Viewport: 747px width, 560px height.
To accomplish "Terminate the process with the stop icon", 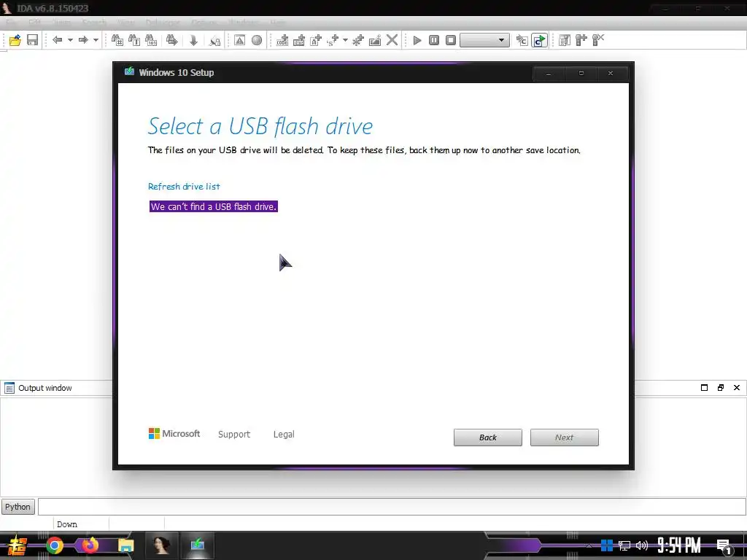I will tap(451, 40).
